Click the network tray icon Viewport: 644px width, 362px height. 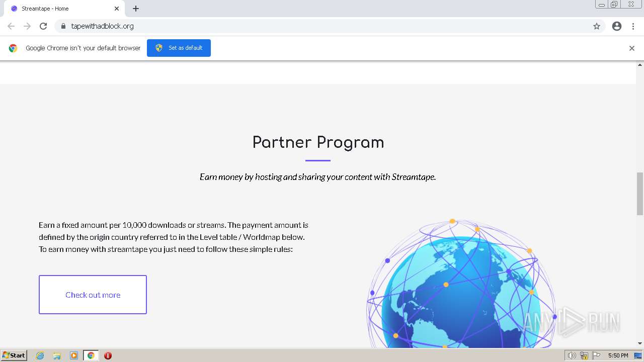(x=584, y=355)
